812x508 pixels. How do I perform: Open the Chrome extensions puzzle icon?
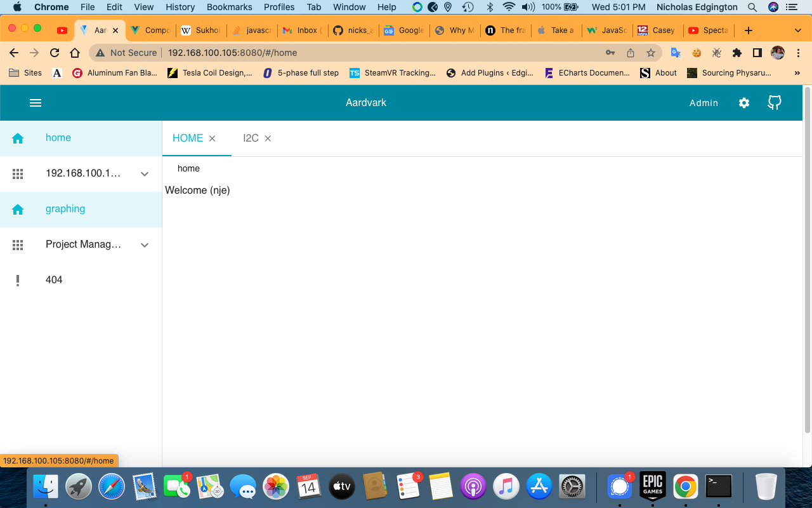(x=737, y=53)
